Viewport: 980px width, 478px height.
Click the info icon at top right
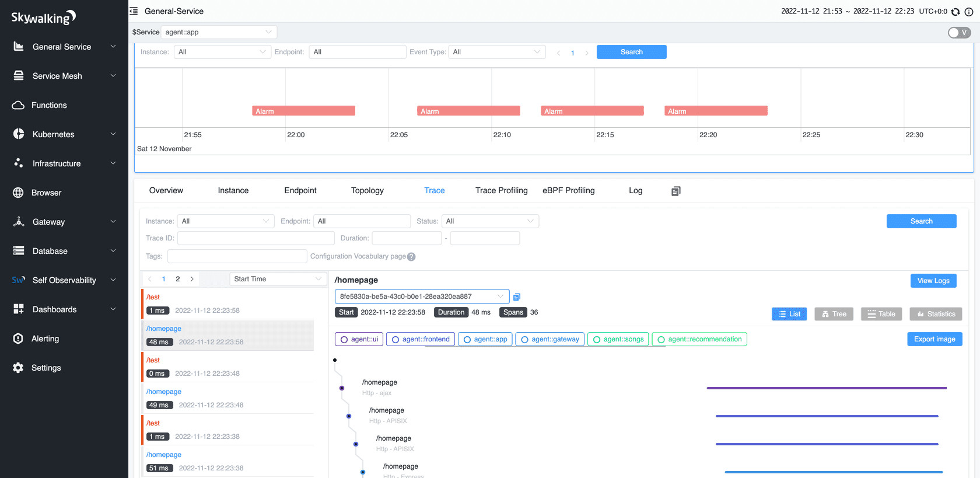click(x=969, y=12)
